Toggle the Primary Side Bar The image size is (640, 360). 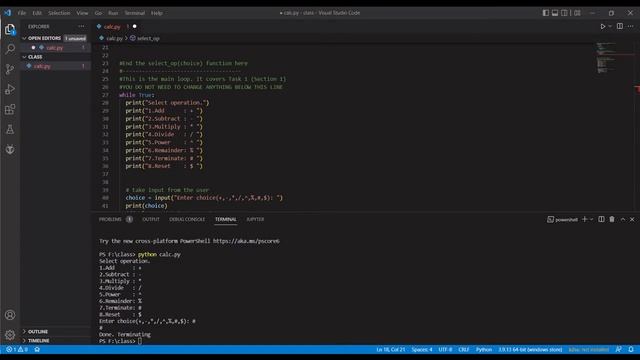click(x=546, y=13)
